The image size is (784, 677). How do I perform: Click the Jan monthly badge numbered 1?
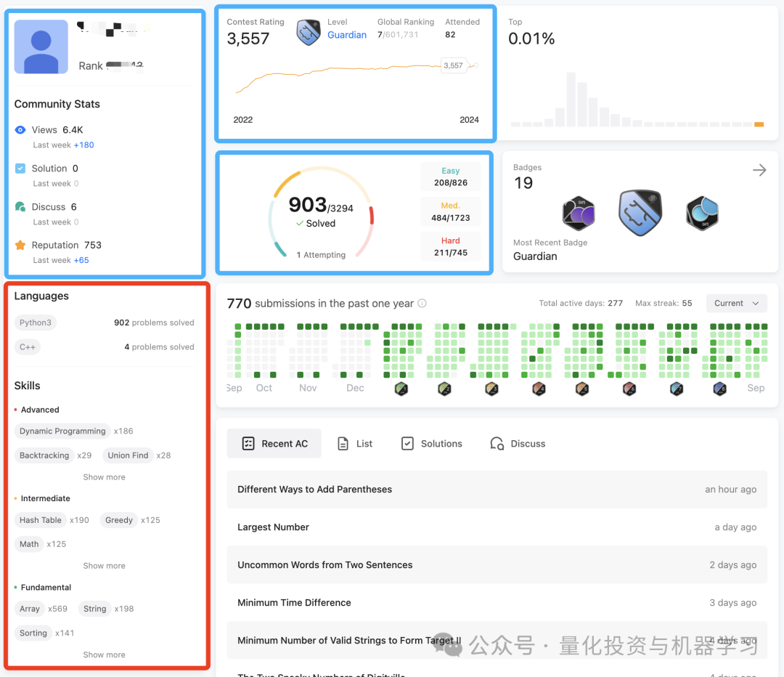tap(401, 389)
